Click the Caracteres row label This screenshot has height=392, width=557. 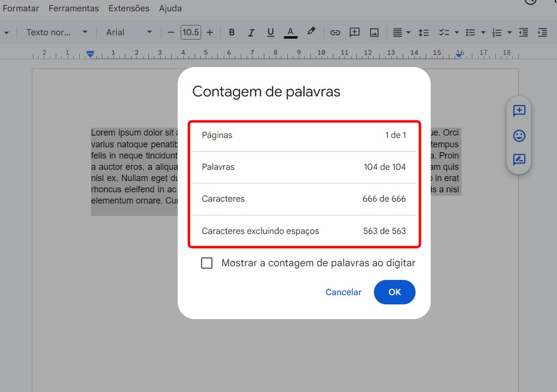pyautogui.click(x=223, y=199)
